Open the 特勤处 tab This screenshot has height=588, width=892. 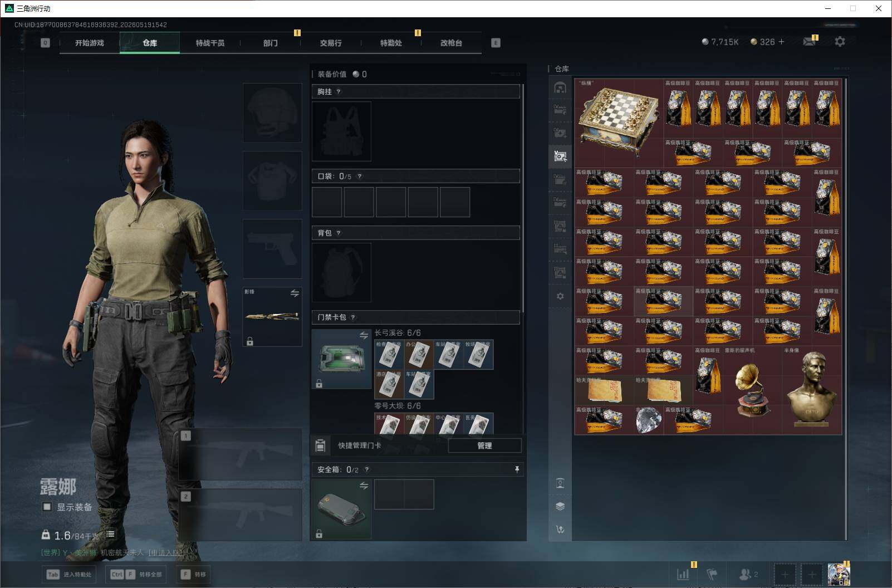click(391, 43)
